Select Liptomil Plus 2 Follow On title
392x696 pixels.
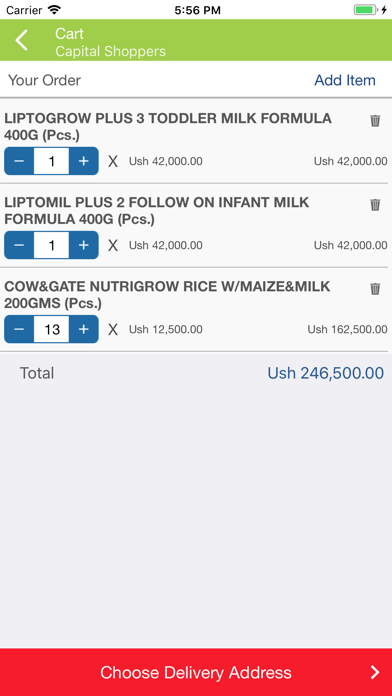pyautogui.click(x=157, y=211)
